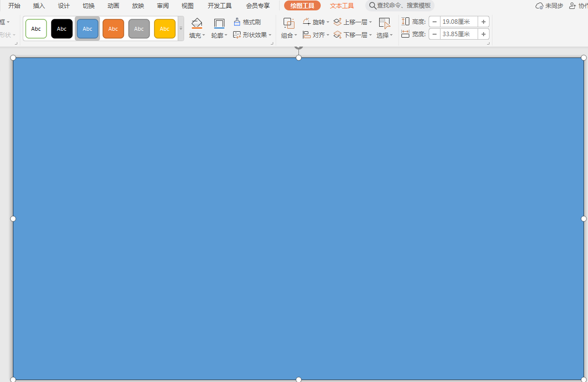Open the 切换 tab
The image size is (588, 382).
pyautogui.click(x=89, y=5)
